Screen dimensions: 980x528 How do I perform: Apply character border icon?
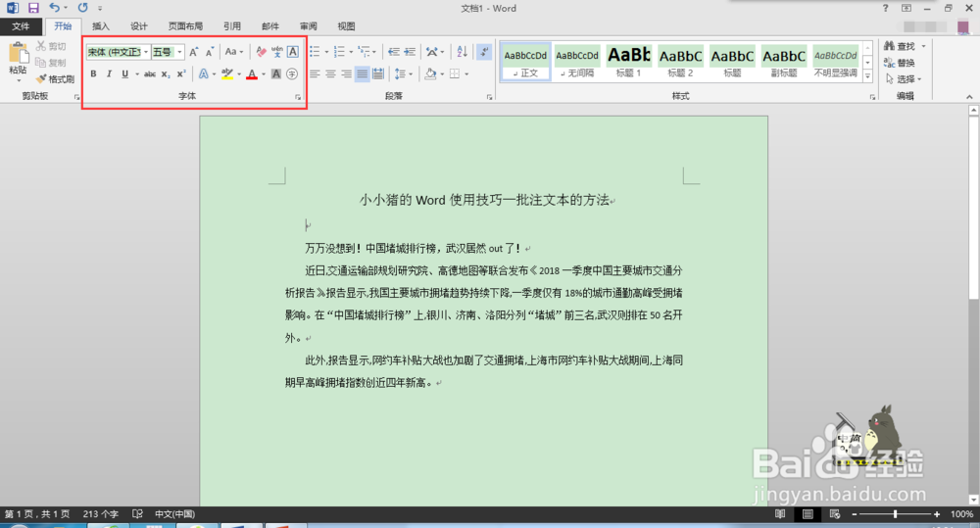[x=292, y=52]
